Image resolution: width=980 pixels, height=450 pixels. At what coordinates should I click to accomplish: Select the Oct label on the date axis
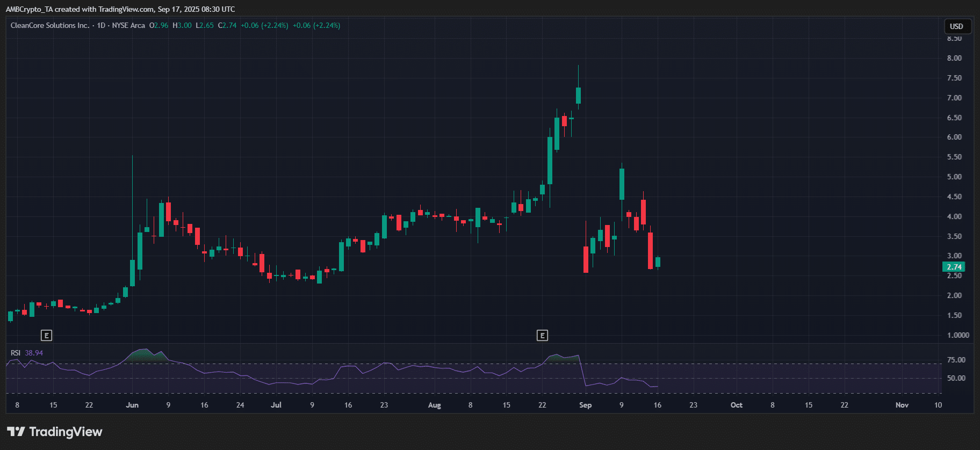(736, 405)
